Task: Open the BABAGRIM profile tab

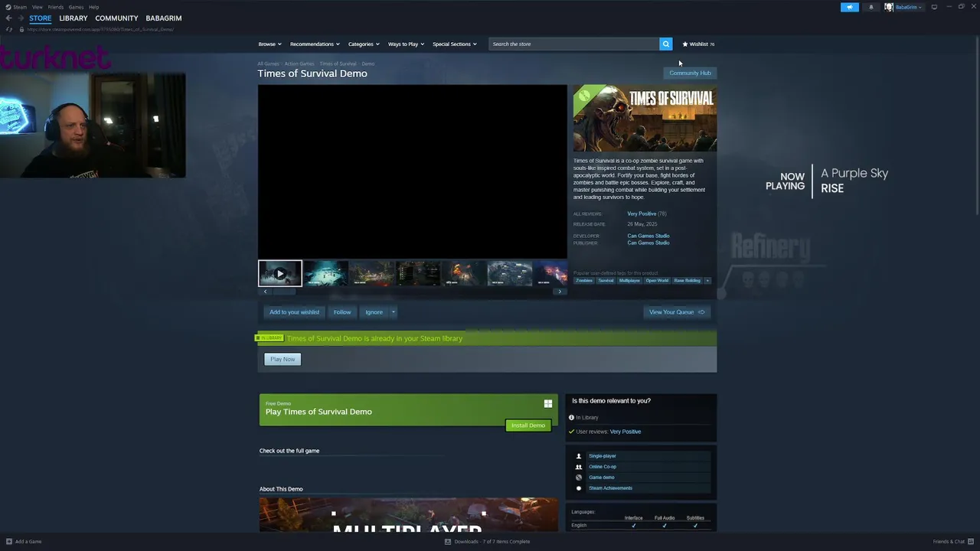Action: point(164,18)
